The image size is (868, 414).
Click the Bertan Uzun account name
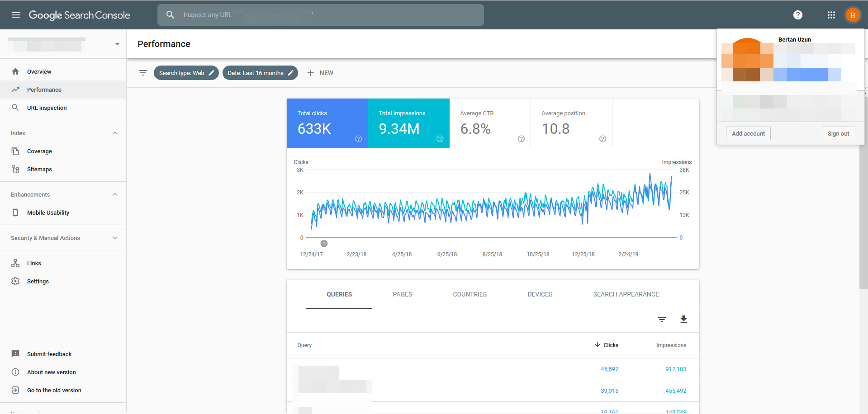pyautogui.click(x=794, y=39)
